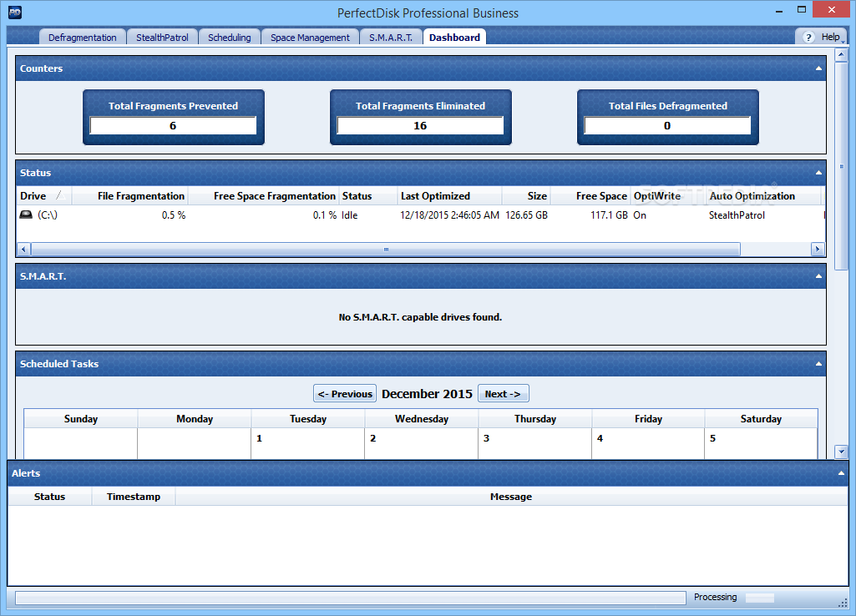Collapse the Counters panel
Viewport: 856px width, 616px height.
coord(818,68)
